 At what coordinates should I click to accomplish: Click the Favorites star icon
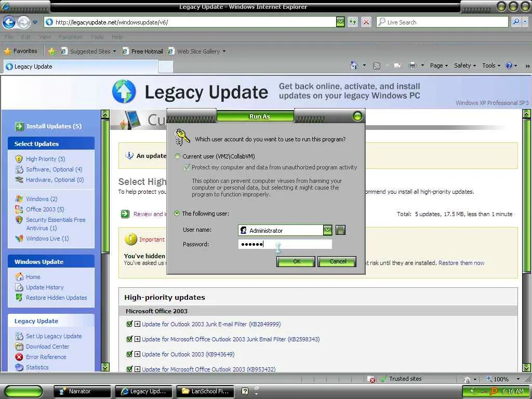tap(7, 51)
